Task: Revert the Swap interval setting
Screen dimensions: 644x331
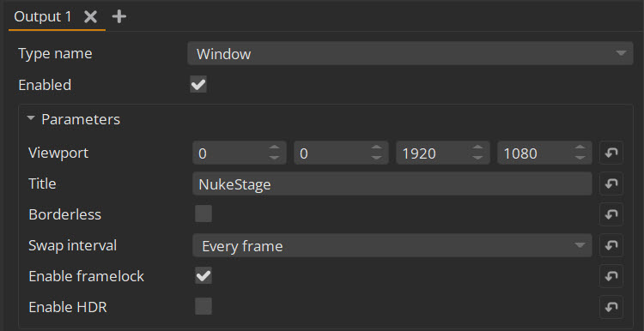Action: (611, 245)
